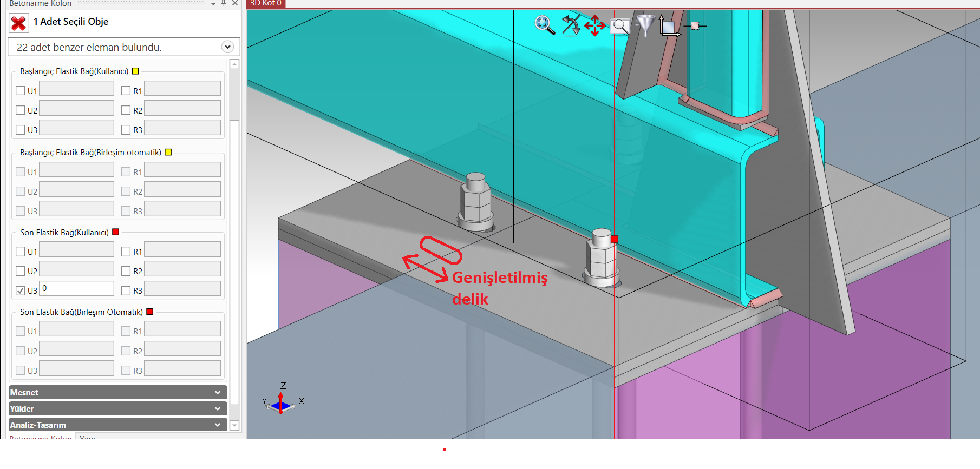The height and width of the screenshot is (469, 980).
Task: Click the U3 value field containing 0
Action: pos(77,288)
